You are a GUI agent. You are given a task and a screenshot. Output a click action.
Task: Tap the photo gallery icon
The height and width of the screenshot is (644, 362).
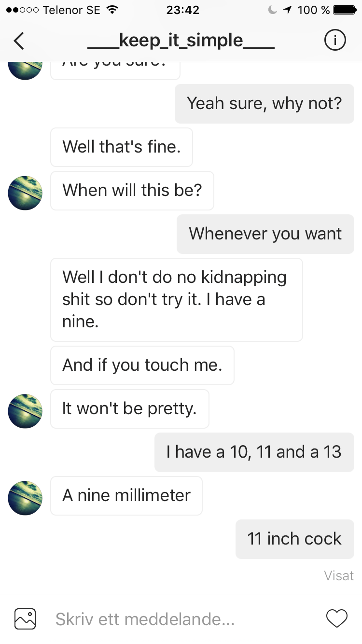pyautogui.click(x=25, y=618)
